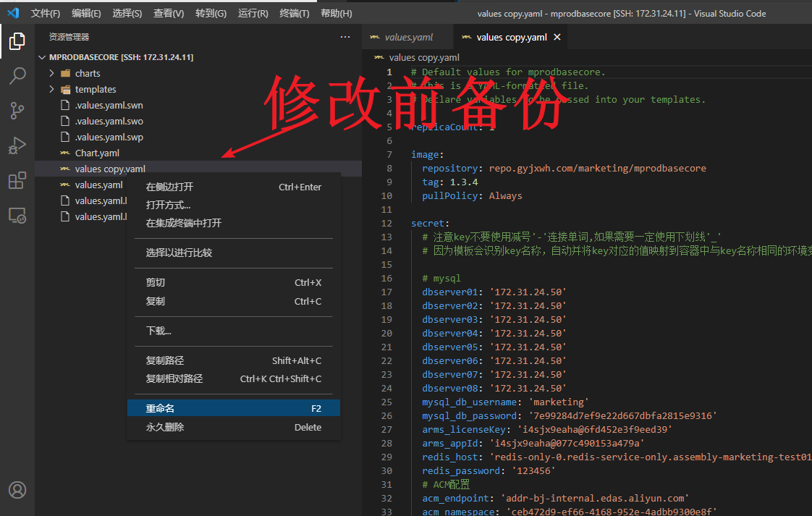Choose 重命名 from context menu
The image size is (812, 516).
point(234,408)
